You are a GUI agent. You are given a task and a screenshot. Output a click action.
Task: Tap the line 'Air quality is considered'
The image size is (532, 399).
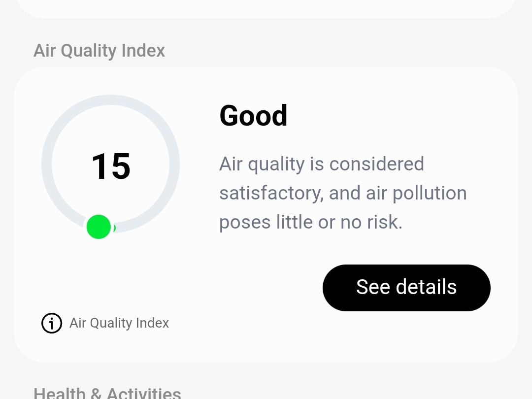click(322, 164)
